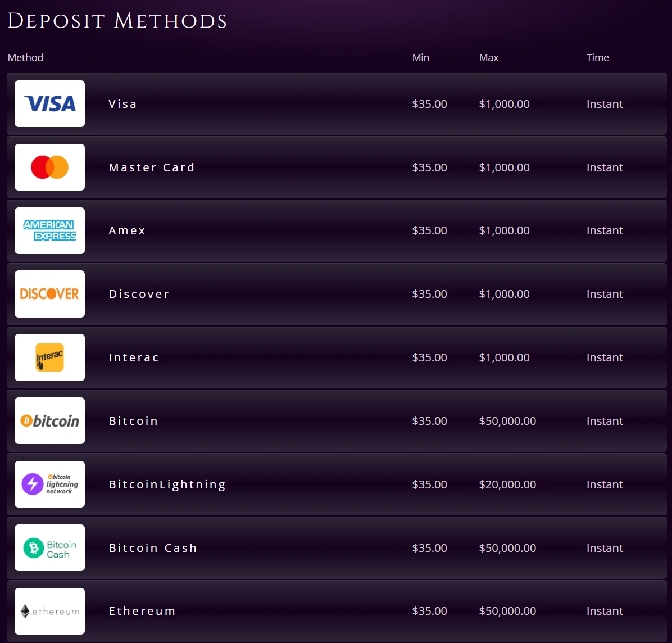
Task: Click the Ethereum method label
Action: 142,612
